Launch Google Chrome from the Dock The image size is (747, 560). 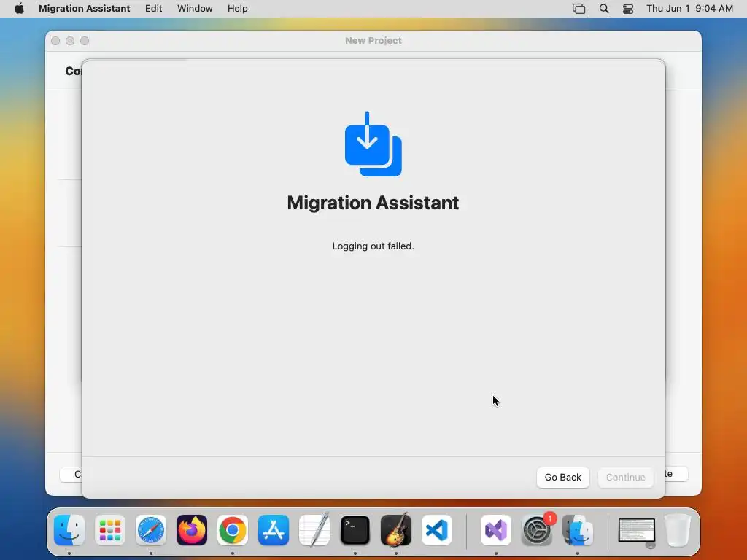pyautogui.click(x=233, y=530)
